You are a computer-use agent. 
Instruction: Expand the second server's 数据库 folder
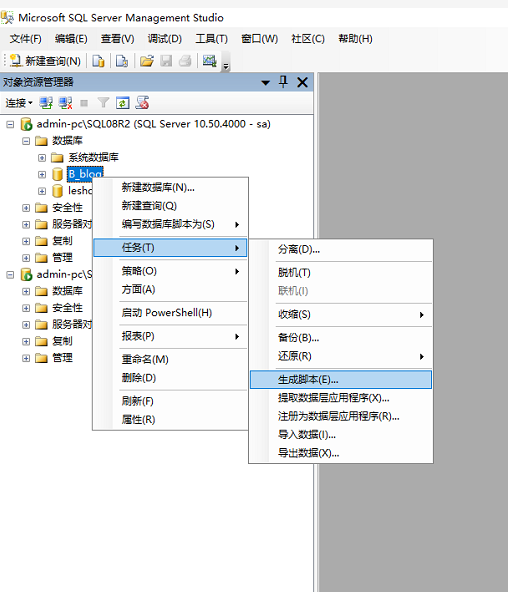point(26,291)
